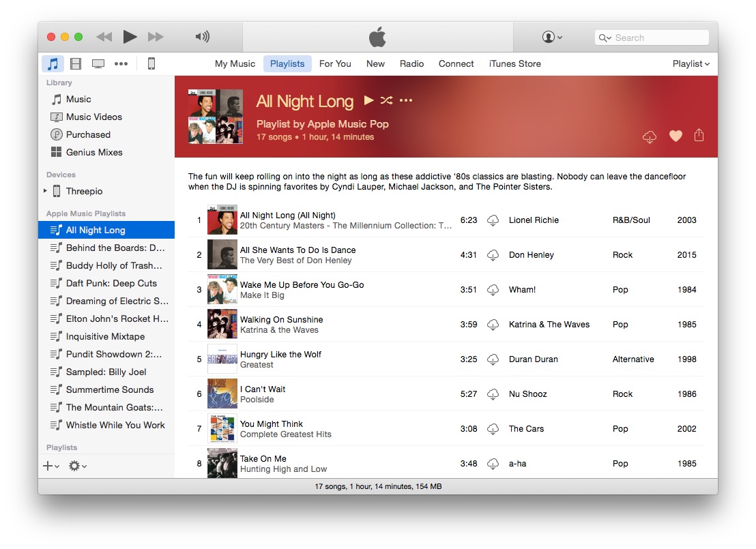Image resolution: width=756 pixels, height=549 pixels.
Task: Select the Nu Shooz artist name
Action: (x=528, y=394)
